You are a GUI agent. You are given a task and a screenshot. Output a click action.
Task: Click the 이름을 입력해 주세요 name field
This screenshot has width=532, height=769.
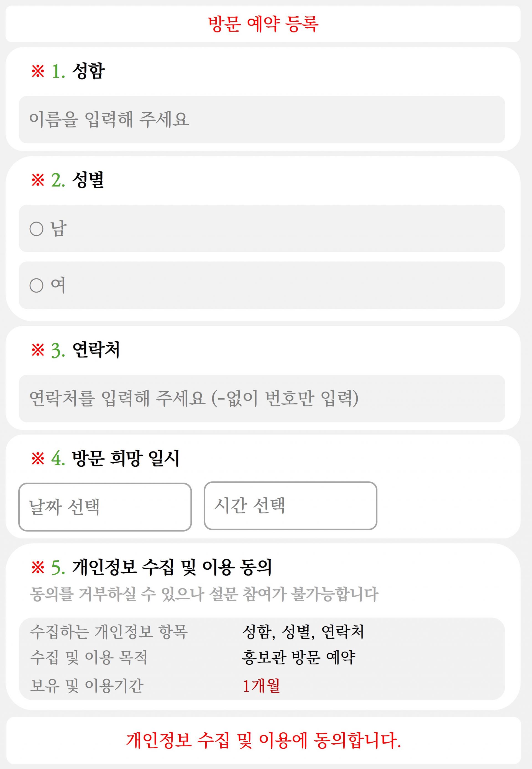262,120
